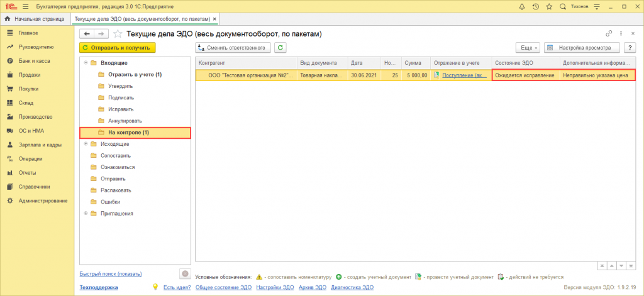The image size is (644, 296).
Task: Open Настройки ЭДО link
Action: (275, 287)
